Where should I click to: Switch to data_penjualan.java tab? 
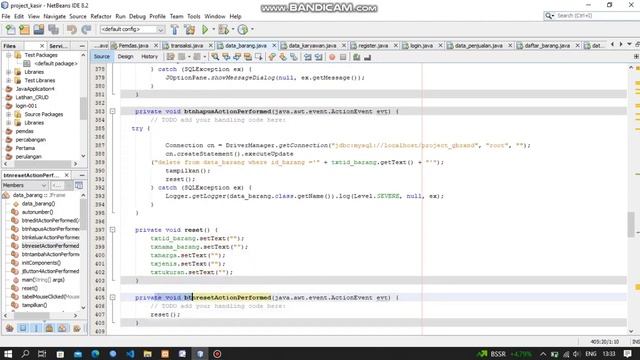[478, 46]
